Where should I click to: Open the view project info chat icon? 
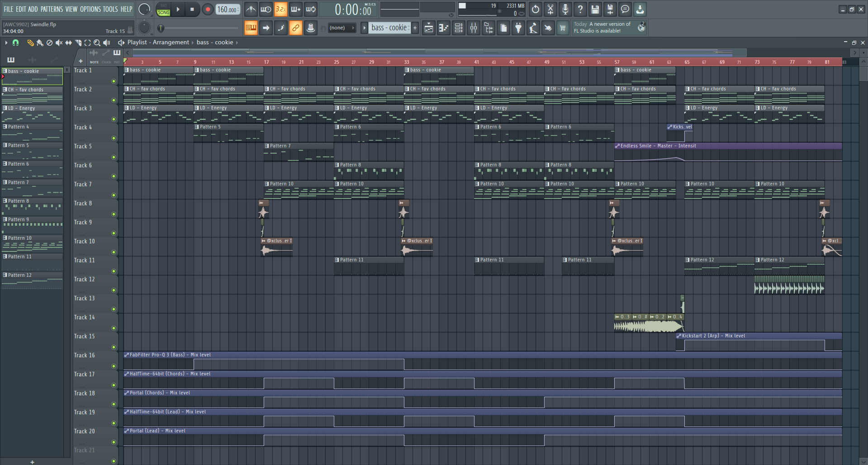tap(625, 9)
